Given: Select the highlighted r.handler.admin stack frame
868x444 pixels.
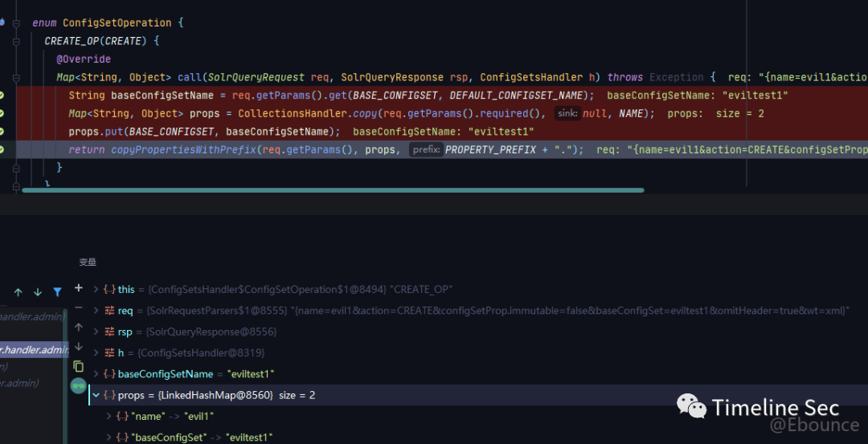Looking at the screenshot, I should click(34, 349).
